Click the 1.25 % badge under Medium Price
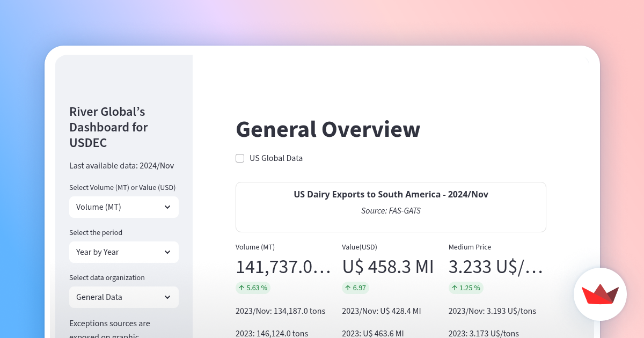Viewport: 644px width, 338px height. click(466, 288)
